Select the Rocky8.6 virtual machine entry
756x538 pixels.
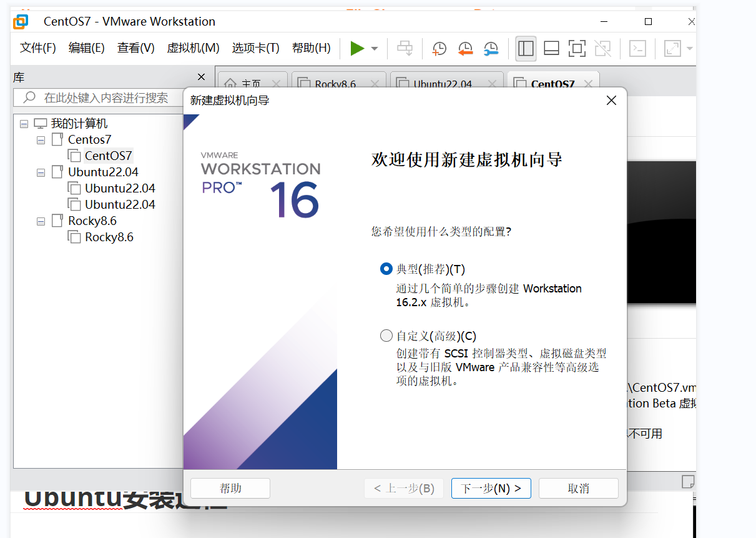click(x=109, y=237)
